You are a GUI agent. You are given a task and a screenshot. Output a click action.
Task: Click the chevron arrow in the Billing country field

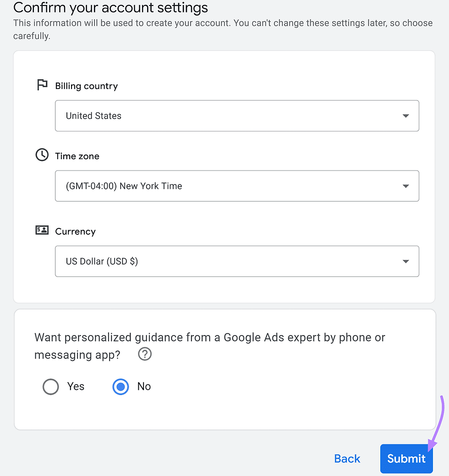point(405,116)
